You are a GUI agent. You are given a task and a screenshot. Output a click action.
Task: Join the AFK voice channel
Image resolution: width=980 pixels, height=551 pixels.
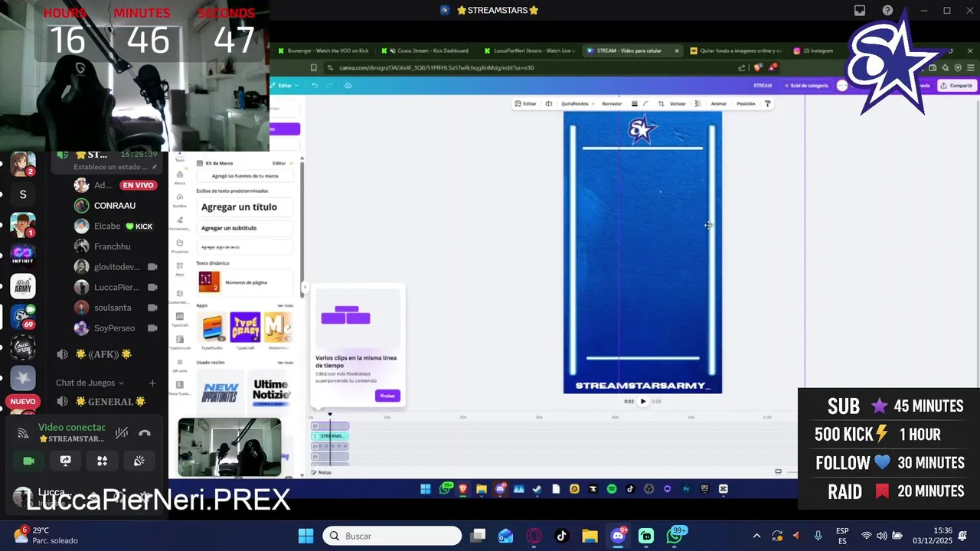tap(96, 354)
